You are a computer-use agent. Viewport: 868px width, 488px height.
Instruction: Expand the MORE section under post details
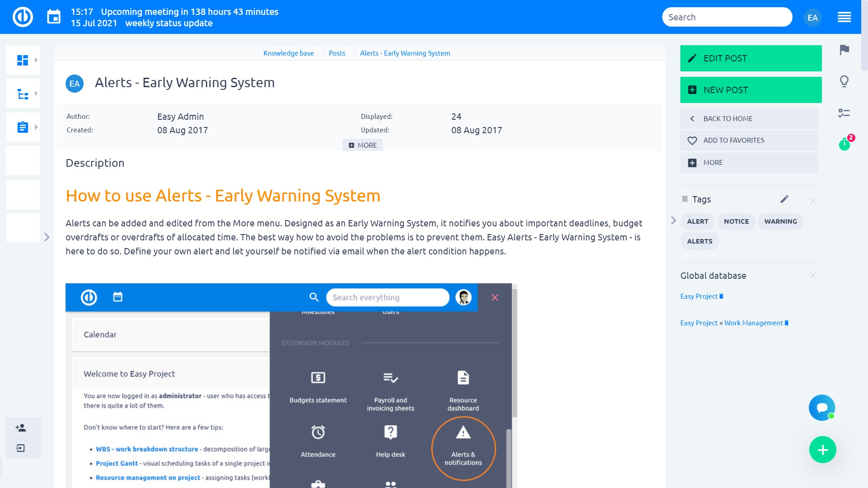coord(363,145)
